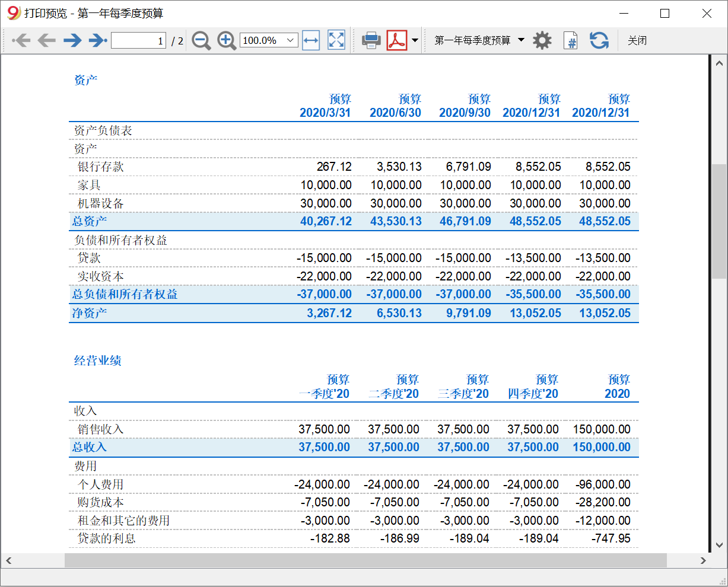
Task: Click horizontal scrollbar right arrow
Action: pyautogui.click(x=703, y=560)
